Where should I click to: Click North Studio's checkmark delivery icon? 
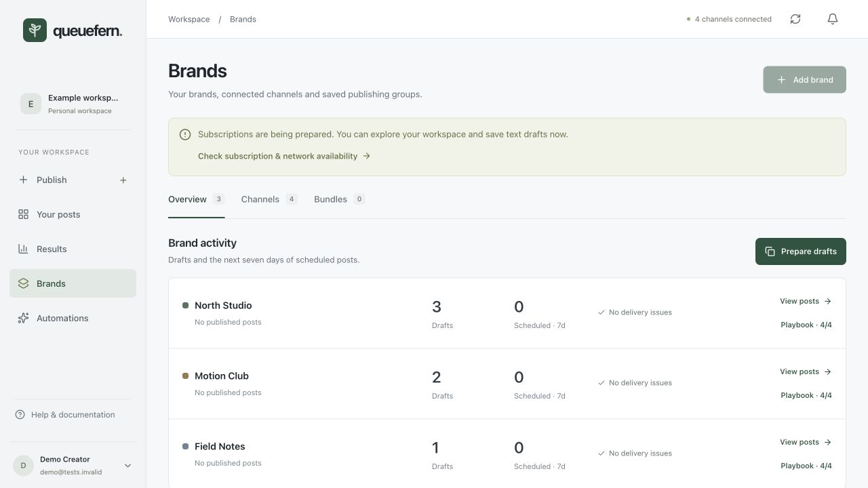(x=601, y=312)
